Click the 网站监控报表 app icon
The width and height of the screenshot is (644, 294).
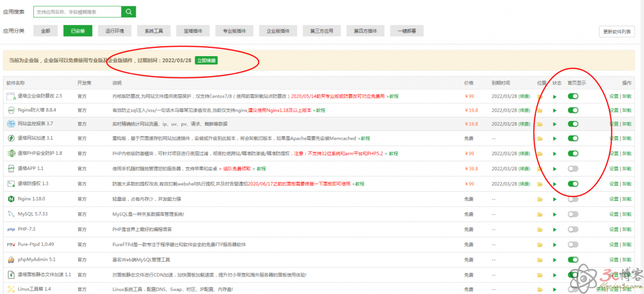coord(11,123)
